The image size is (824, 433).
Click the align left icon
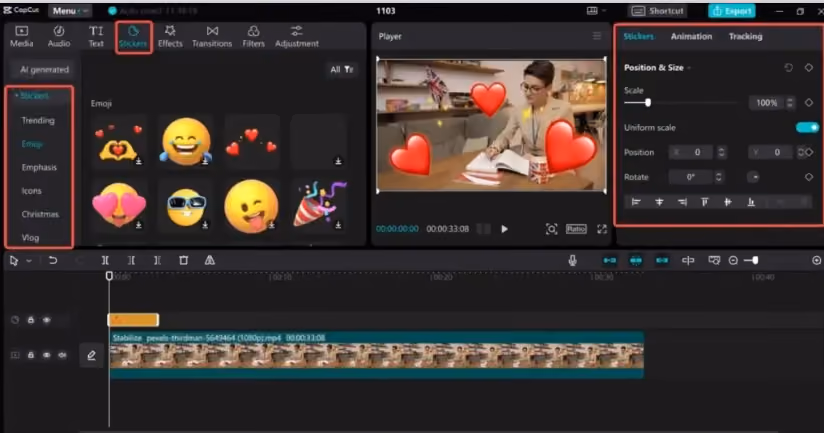636,202
